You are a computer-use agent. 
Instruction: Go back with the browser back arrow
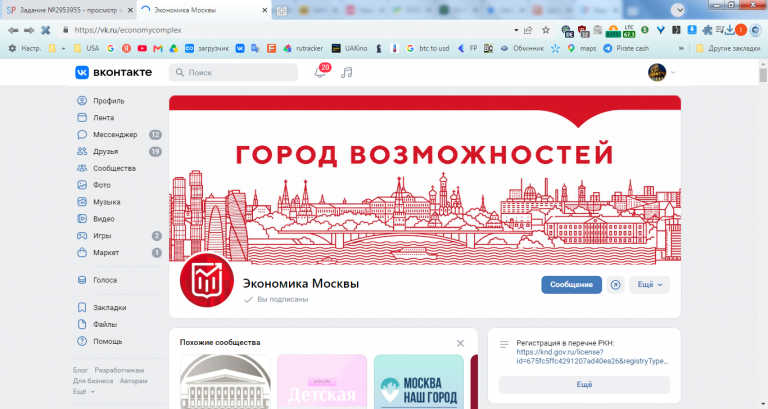coord(13,30)
